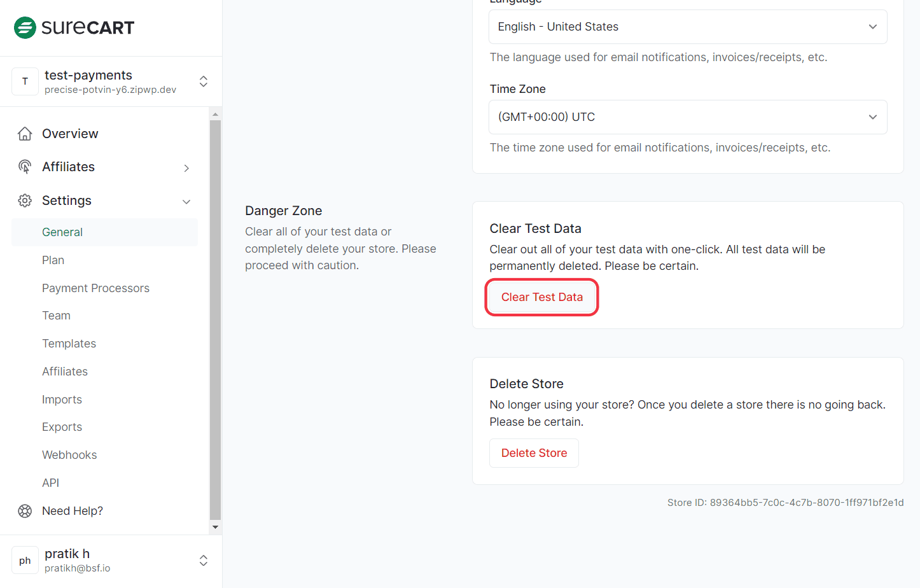Image resolution: width=920 pixels, height=588 pixels.
Task: Collapse the Settings menu chevron
Action: click(186, 202)
